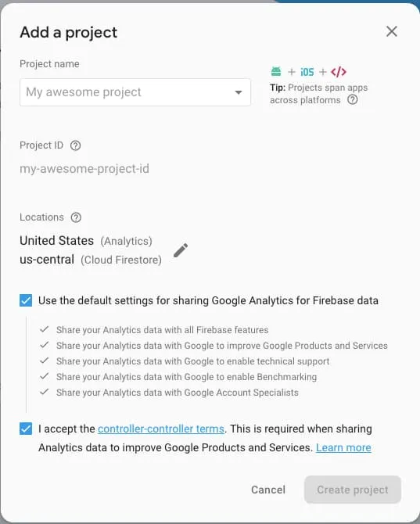Click the Create project button
Viewport: 420px width, 524px height.
(353, 490)
